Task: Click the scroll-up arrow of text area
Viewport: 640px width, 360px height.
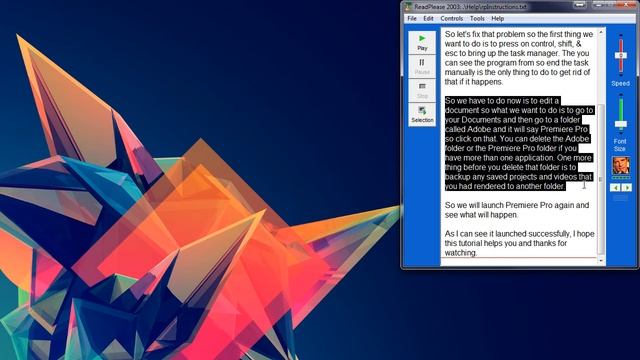Action: (x=601, y=32)
